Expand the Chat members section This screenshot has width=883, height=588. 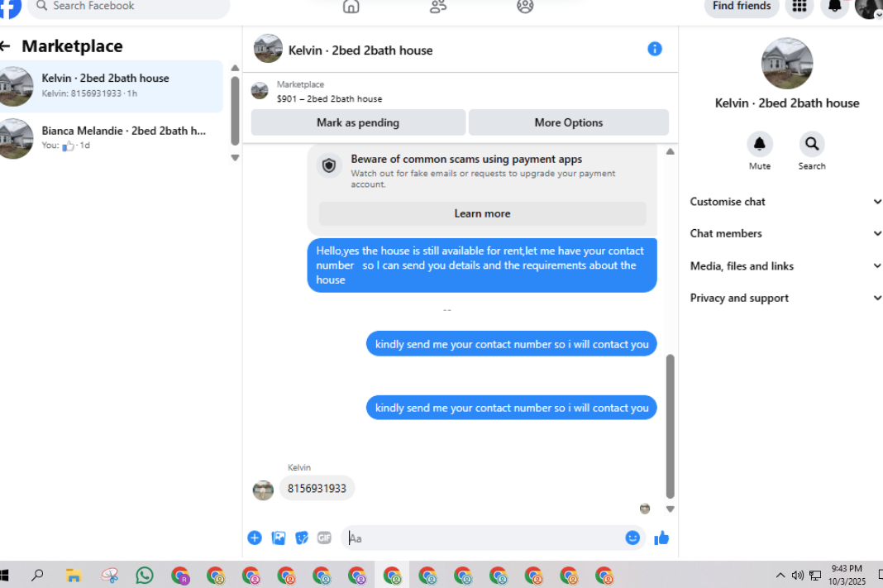[x=785, y=233]
